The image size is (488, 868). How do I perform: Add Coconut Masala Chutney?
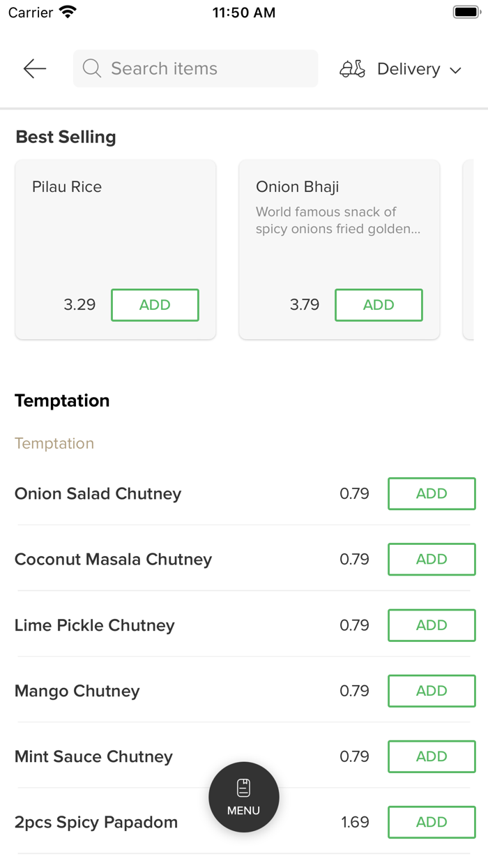pyautogui.click(x=432, y=560)
